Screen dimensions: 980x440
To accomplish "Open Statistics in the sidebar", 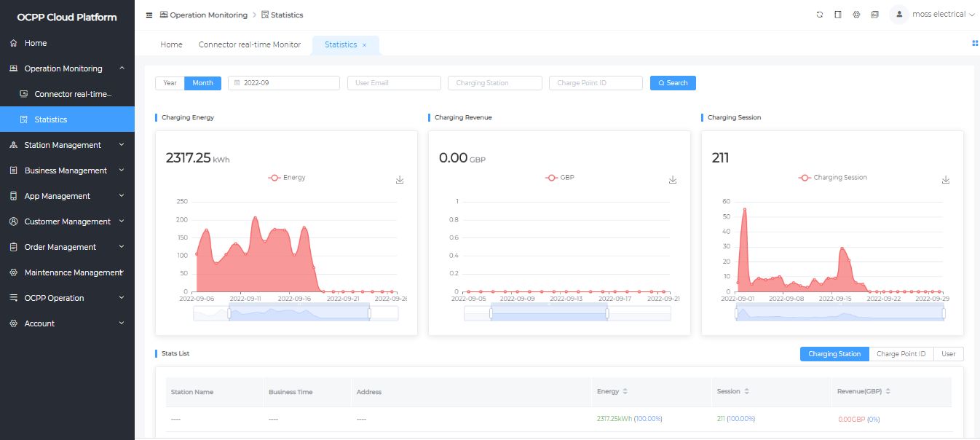I will click(67, 119).
